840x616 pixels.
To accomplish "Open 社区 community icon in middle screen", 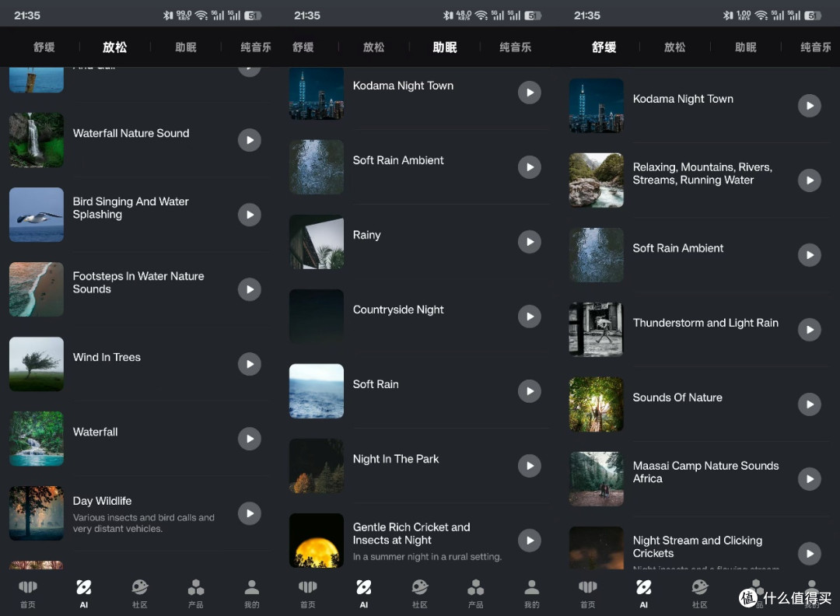I will click(x=419, y=593).
